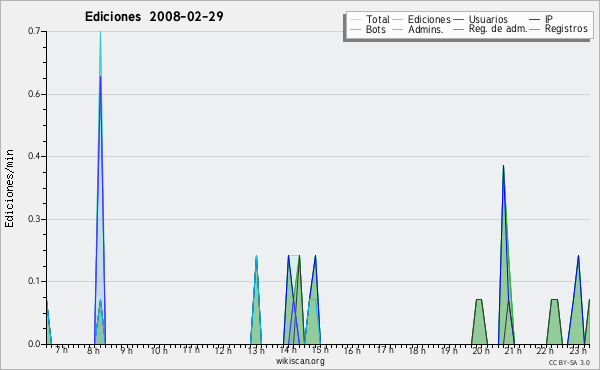Click the 15 h x-axis label
600x370 pixels.
click(x=320, y=350)
